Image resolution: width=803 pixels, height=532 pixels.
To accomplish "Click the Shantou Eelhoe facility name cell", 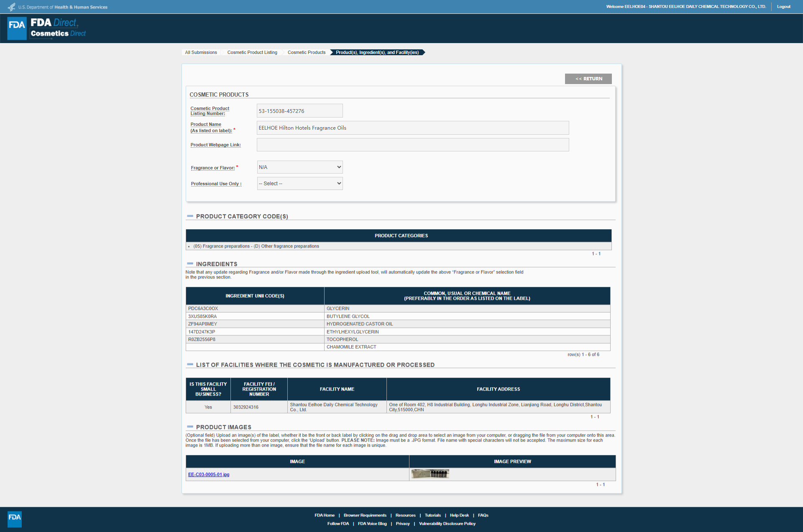I will [x=337, y=407].
